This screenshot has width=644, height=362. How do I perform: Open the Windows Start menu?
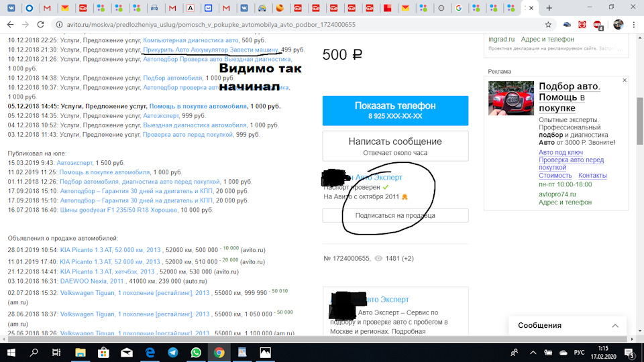pyautogui.click(x=11, y=353)
